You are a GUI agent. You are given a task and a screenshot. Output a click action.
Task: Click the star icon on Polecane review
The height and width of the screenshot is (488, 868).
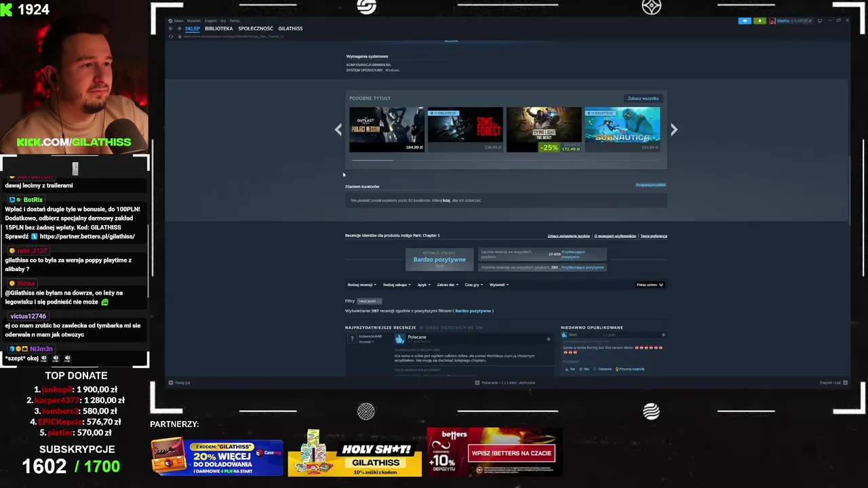pyautogui.click(x=549, y=339)
